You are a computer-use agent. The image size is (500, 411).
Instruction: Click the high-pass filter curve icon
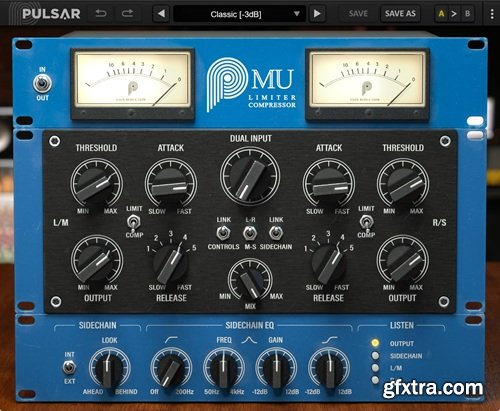click(171, 339)
